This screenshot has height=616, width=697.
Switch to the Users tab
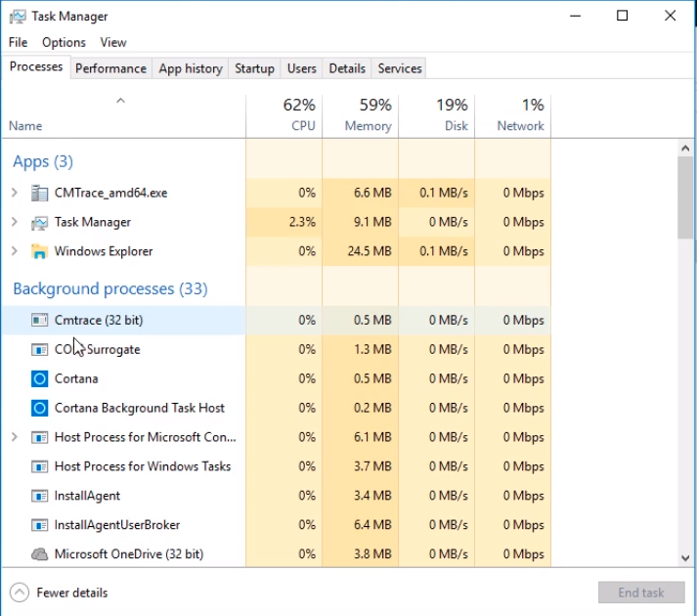tap(301, 68)
